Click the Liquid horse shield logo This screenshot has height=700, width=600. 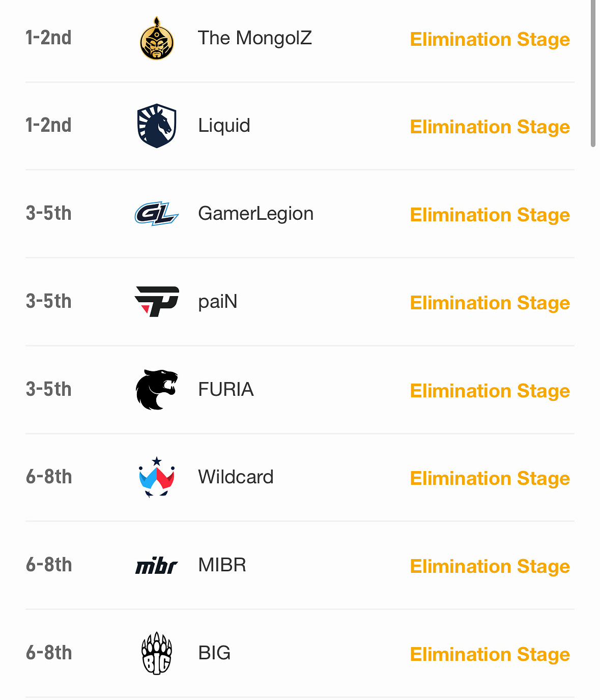tap(157, 126)
